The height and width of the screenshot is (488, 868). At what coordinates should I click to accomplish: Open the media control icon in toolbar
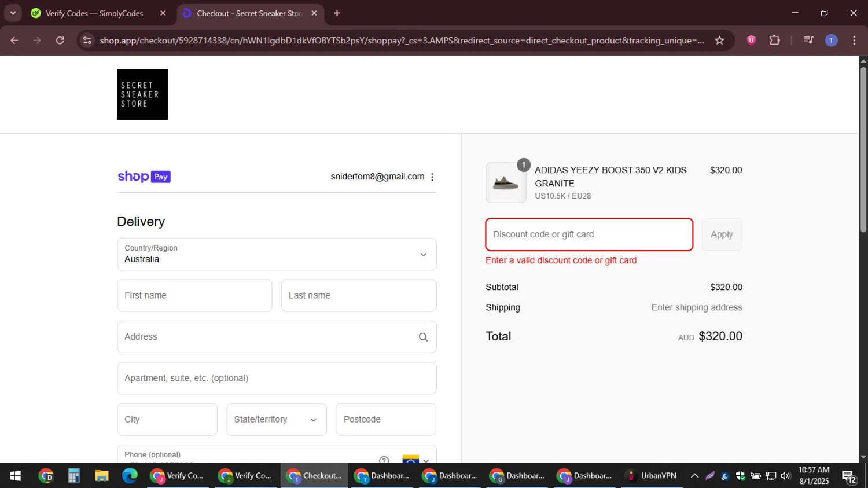[808, 41]
